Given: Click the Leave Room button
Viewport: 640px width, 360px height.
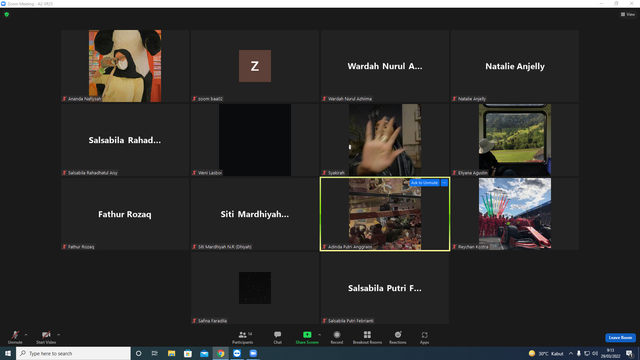Looking at the screenshot, I should point(620,338).
